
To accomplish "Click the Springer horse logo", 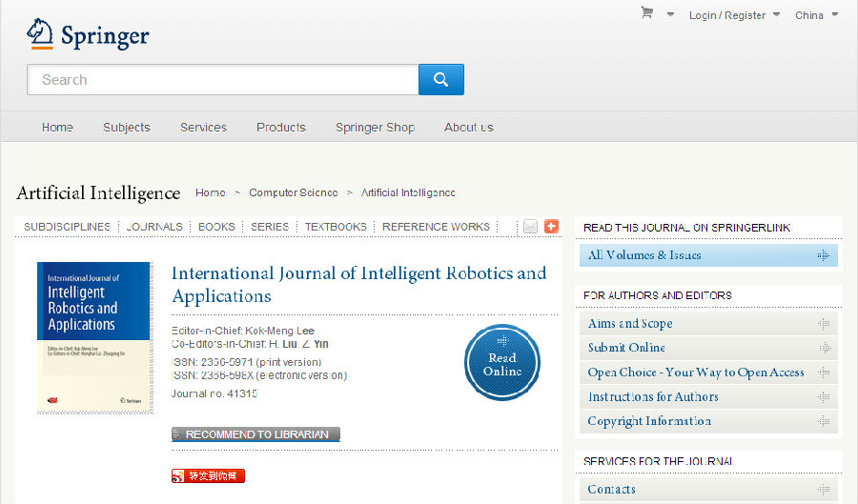I will point(40,33).
